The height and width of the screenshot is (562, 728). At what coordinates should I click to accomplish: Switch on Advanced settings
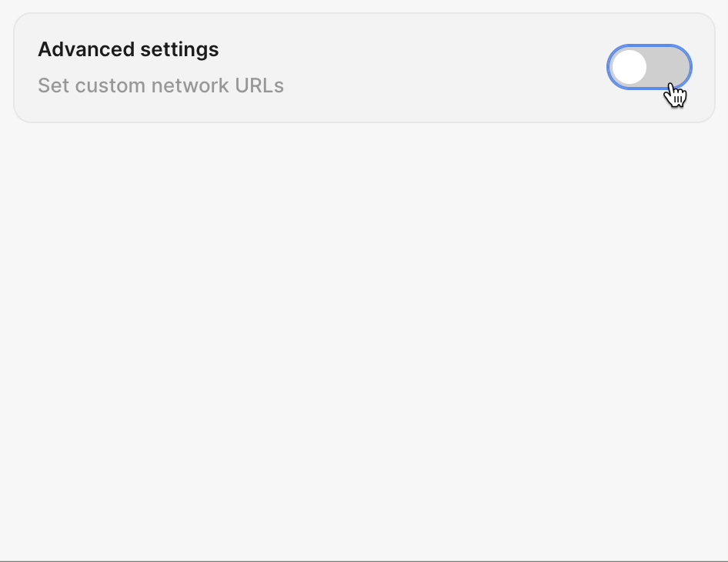coord(650,67)
